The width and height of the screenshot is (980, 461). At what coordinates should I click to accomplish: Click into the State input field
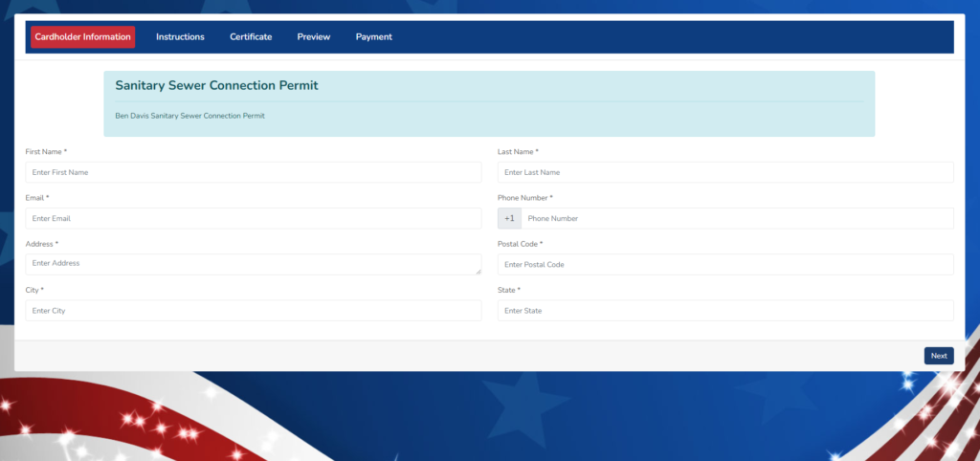point(725,311)
